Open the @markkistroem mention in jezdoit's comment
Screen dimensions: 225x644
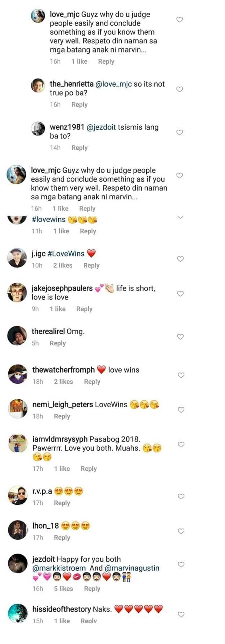[59, 568]
